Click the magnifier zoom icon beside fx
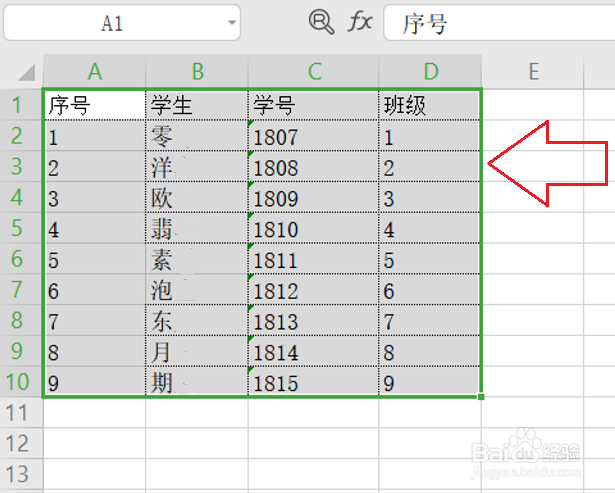The width and height of the screenshot is (615, 493). click(x=321, y=22)
